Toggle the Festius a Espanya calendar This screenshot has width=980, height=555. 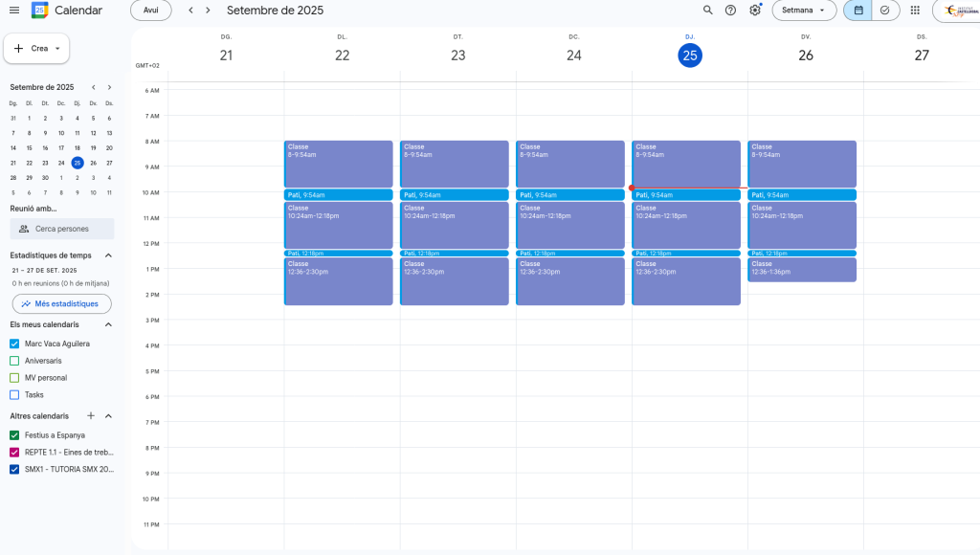pyautogui.click(x=14, y=435)
